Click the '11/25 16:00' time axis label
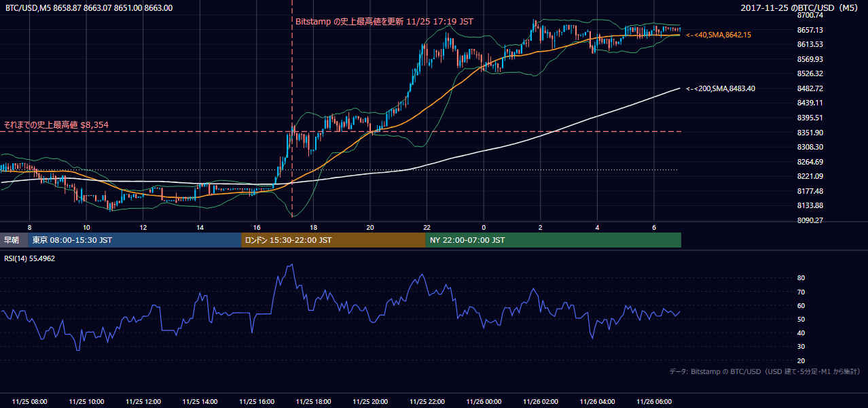The height and width of the screenshot is (408, 868). (257, 402)
